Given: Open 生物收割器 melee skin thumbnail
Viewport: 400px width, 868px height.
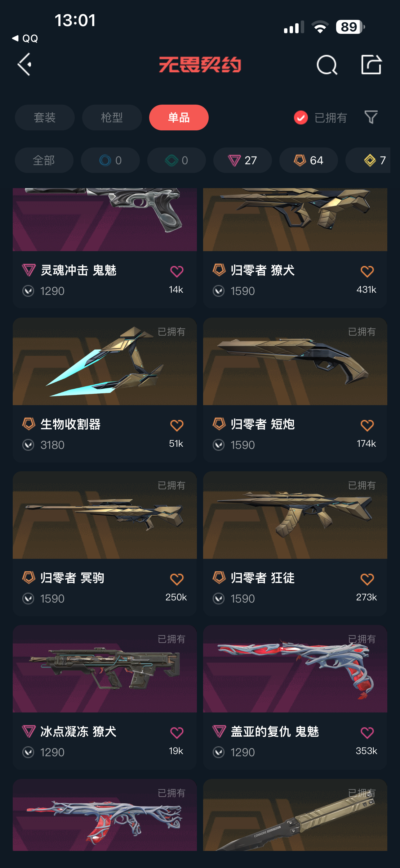Looking at the screenshot, I should [105, 361].
